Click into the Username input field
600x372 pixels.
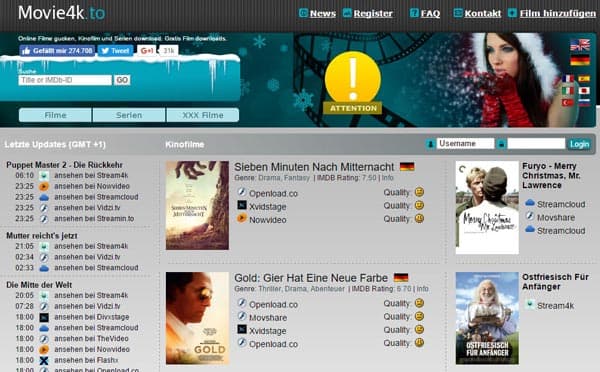pyautogui.click(x=465, y=144)
